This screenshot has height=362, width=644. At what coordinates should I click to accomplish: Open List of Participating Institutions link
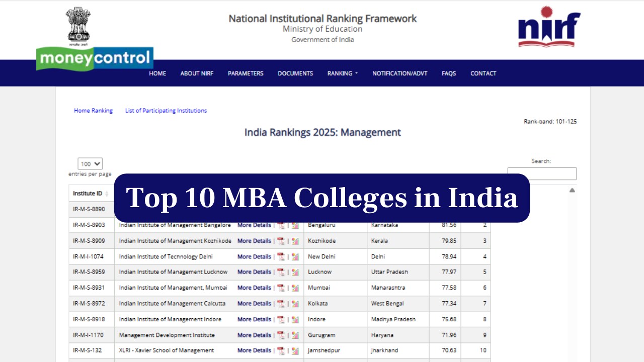[166, 111]
